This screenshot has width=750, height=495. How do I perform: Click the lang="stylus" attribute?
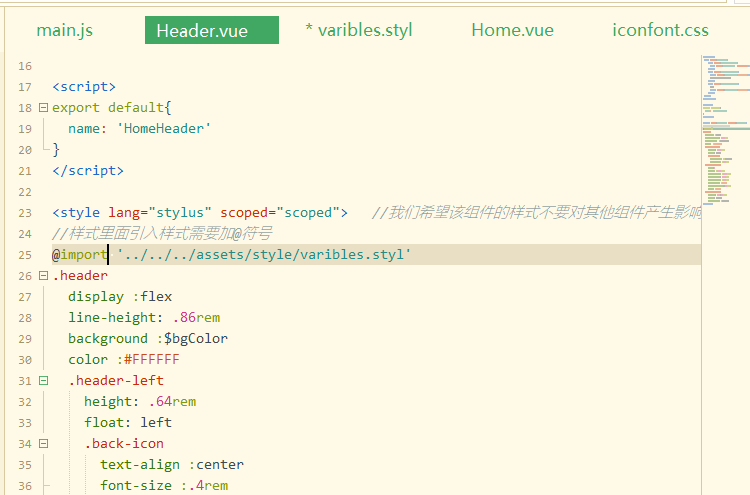160,213
